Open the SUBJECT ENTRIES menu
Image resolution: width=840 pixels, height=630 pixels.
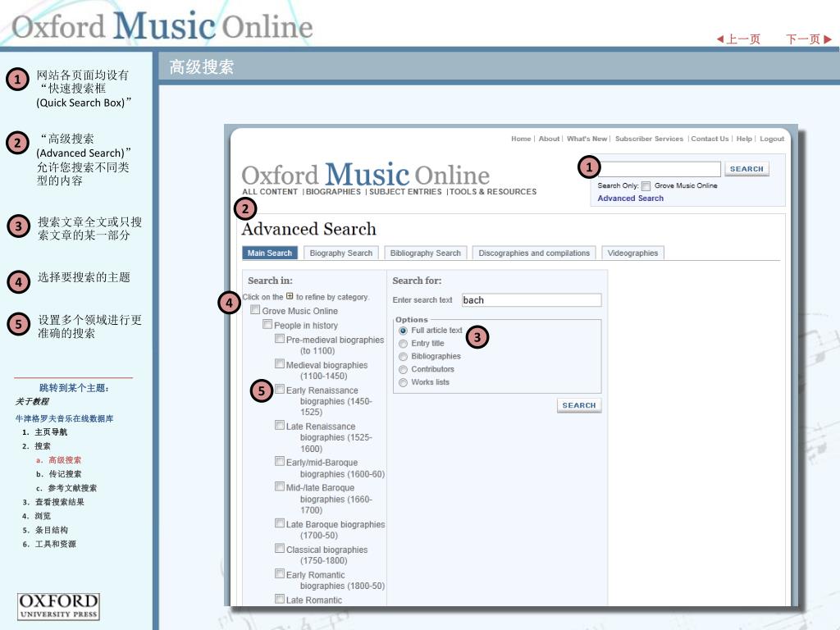click(x=405, y=192)
